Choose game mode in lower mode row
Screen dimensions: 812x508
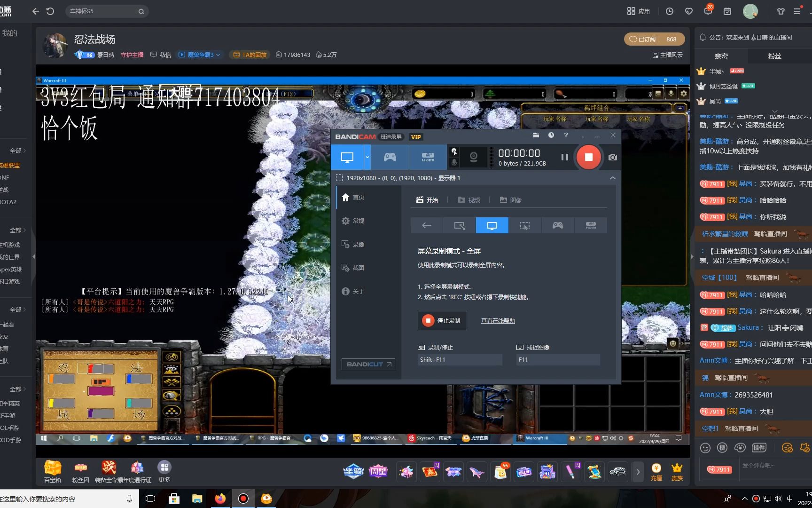558,225
